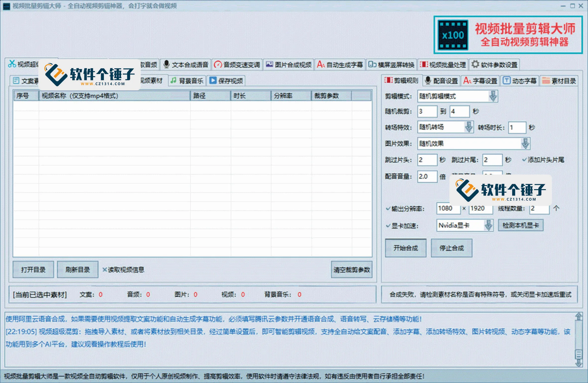
Task: Toggle 添加片头片尾 checkbox
Action: 543,160
